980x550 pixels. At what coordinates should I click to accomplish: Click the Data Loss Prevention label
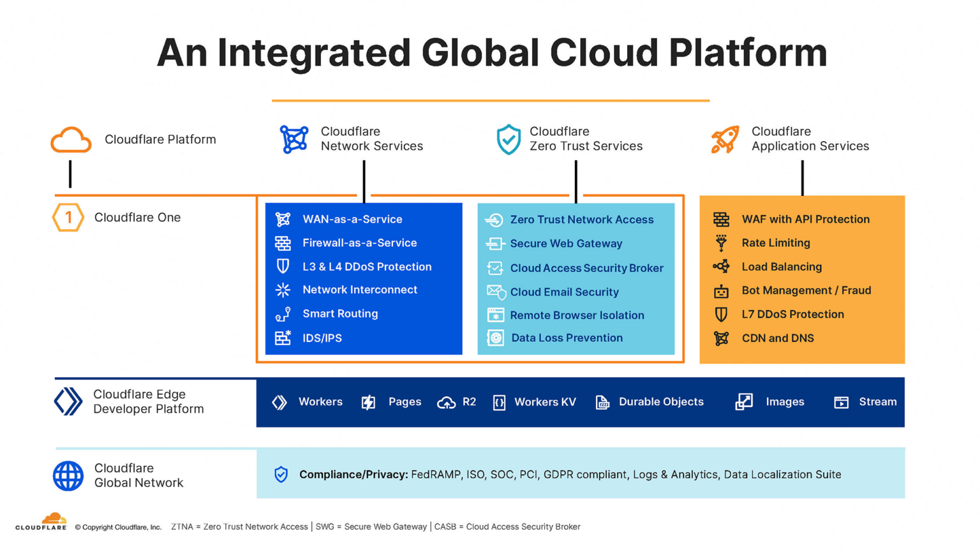click(x=567, y=338)
